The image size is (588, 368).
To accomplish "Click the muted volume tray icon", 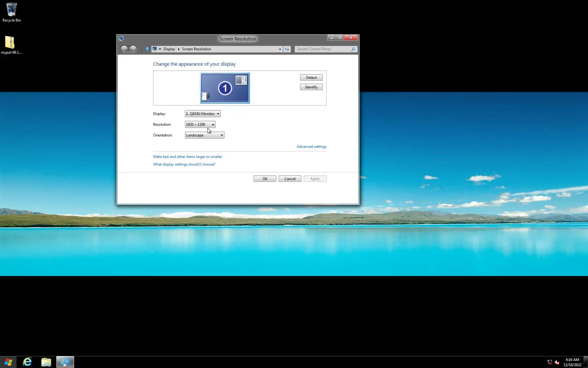I will 557,362.
